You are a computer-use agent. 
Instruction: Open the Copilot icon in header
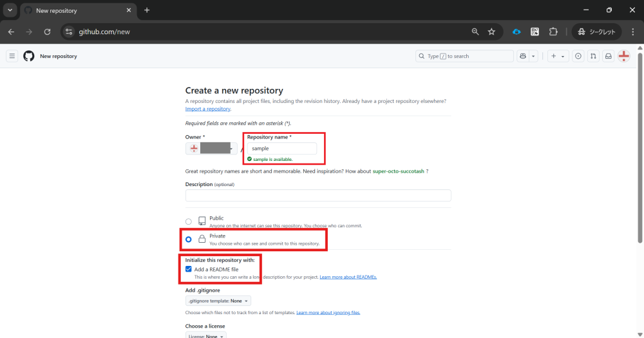(523, 56)
